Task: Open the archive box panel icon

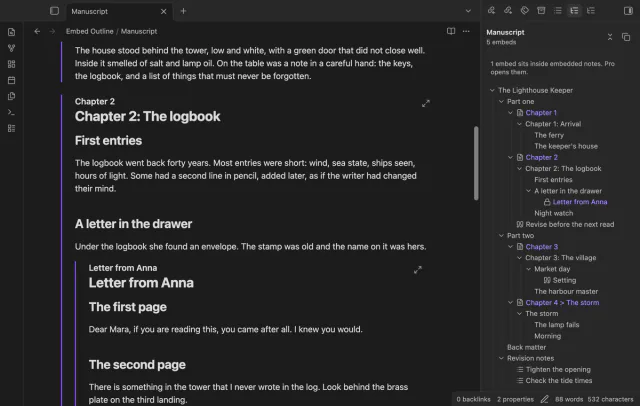Action: pyautogui.click(x=541, y=11)
